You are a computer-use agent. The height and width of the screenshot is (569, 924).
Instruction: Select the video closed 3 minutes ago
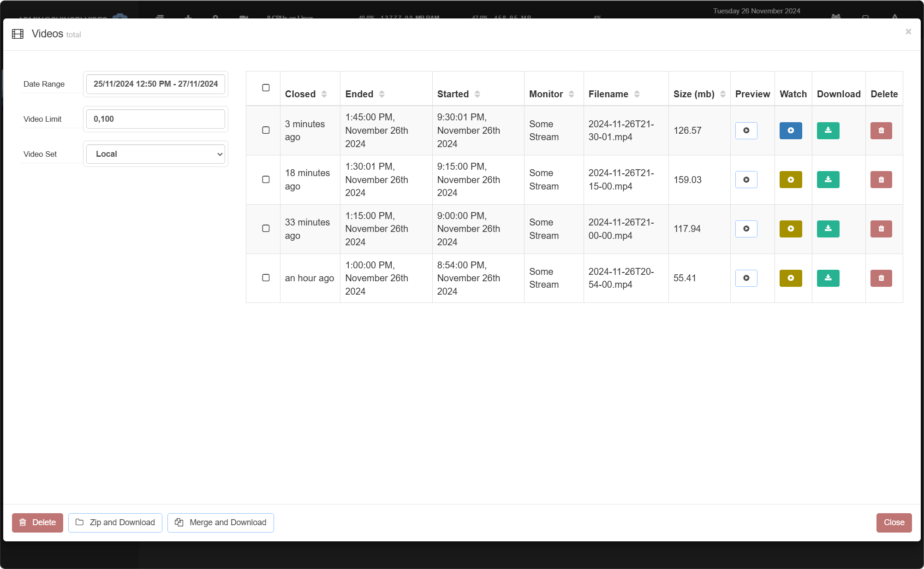pos(266,130)
